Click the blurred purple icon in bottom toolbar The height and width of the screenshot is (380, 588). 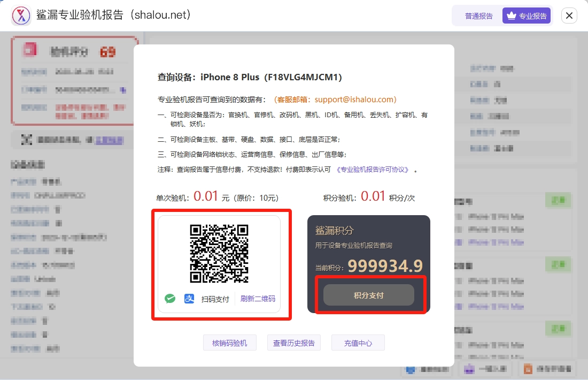click(x=469, y=369)
